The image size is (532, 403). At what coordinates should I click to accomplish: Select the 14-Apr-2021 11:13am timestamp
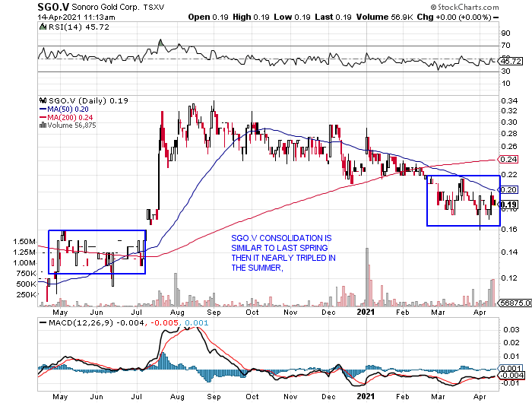pos(76,17)
